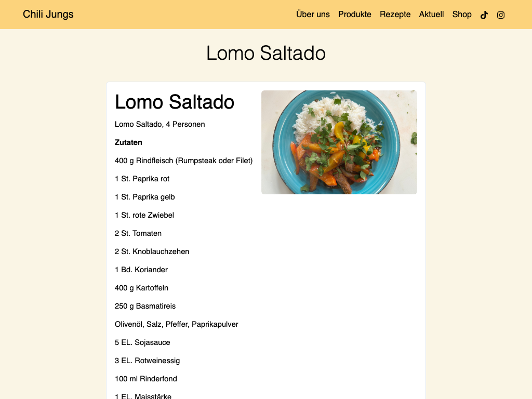
Task: Click the Chili Jungs site logo
Action: point(48,14)
